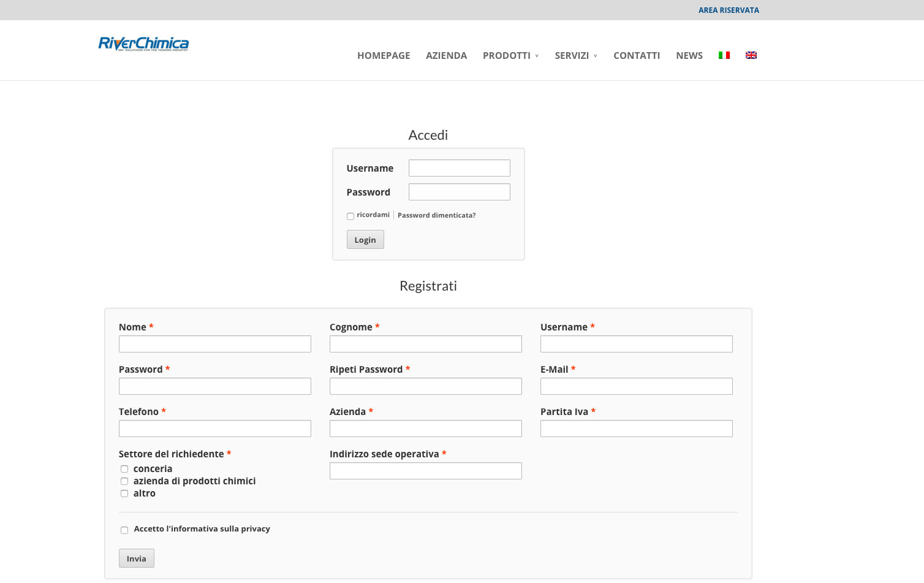Tick the ricordami checkbox
Viewport: 924px width, 583px height.
(350, 216)
